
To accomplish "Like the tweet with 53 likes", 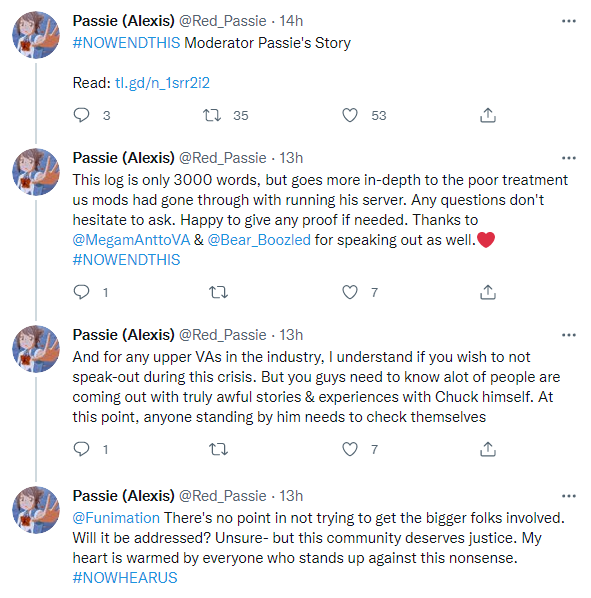I will point(350,115).
